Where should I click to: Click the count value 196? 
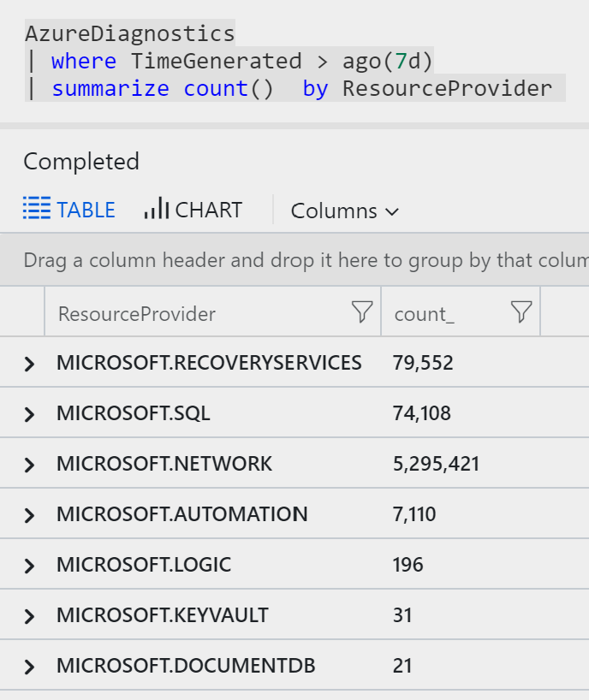pos(408,564)
